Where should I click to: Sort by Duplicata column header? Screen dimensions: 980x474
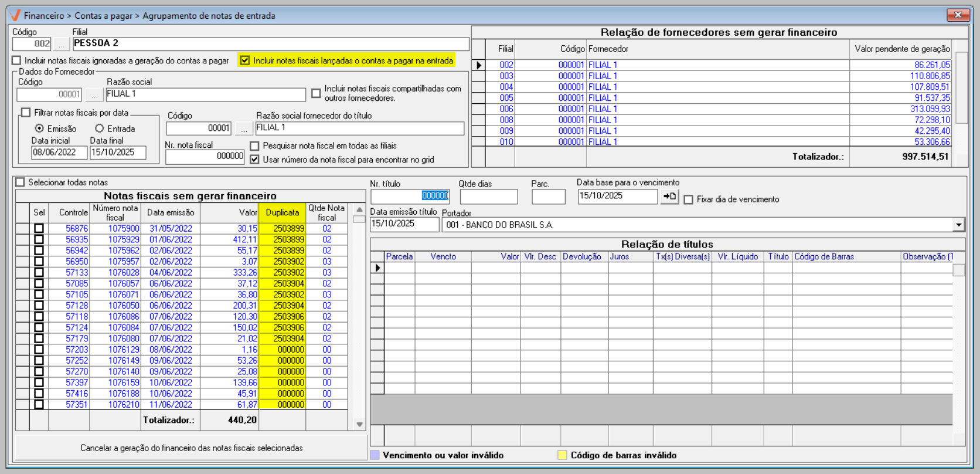point(282,212)
